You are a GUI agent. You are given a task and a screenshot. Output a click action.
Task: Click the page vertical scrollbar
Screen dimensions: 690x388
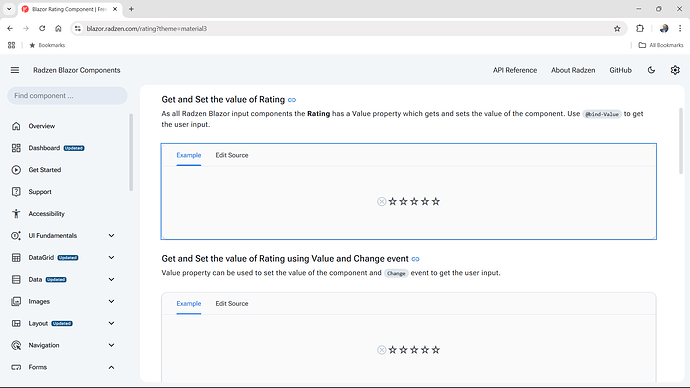681,141
